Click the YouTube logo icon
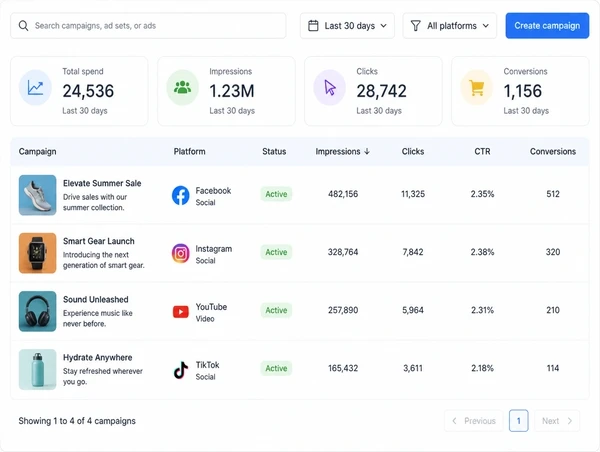 coord(181,312)
